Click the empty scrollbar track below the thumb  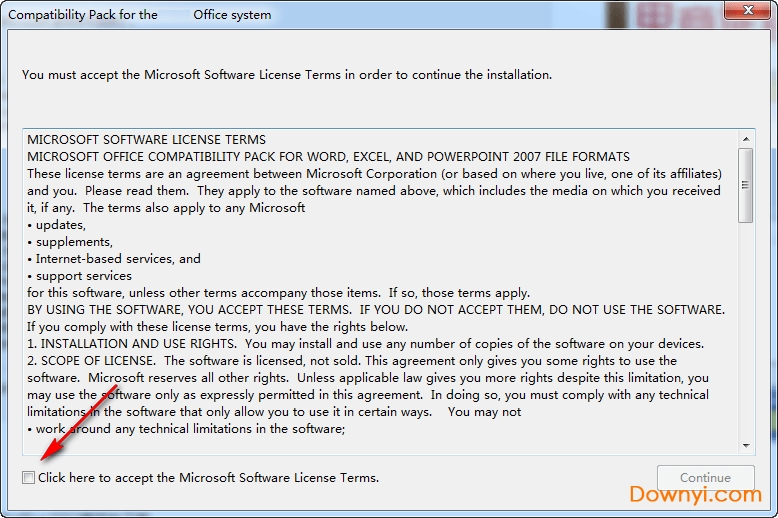point(746,330)
